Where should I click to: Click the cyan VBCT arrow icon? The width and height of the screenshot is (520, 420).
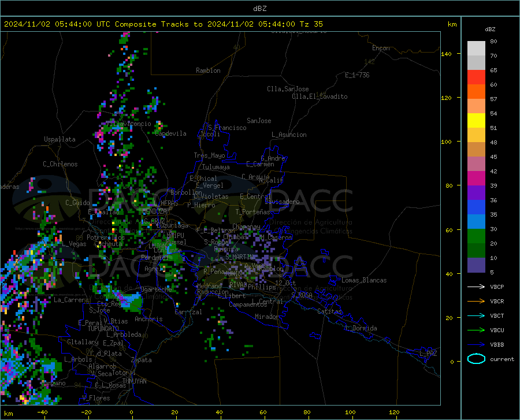pos(476,315)
